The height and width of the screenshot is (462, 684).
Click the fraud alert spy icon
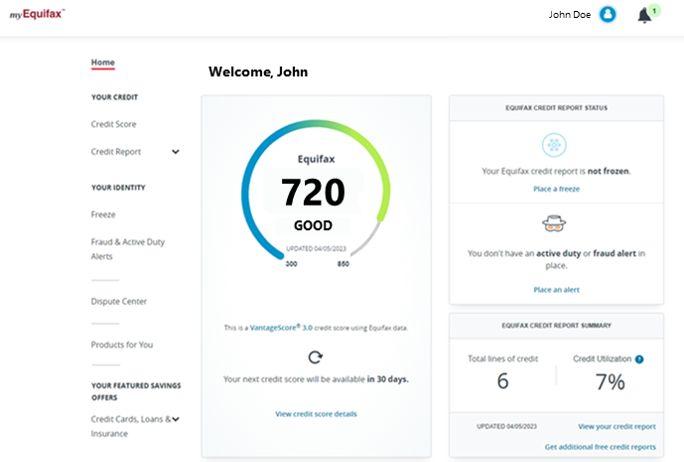pyautogui.click(x=554, y=224)
